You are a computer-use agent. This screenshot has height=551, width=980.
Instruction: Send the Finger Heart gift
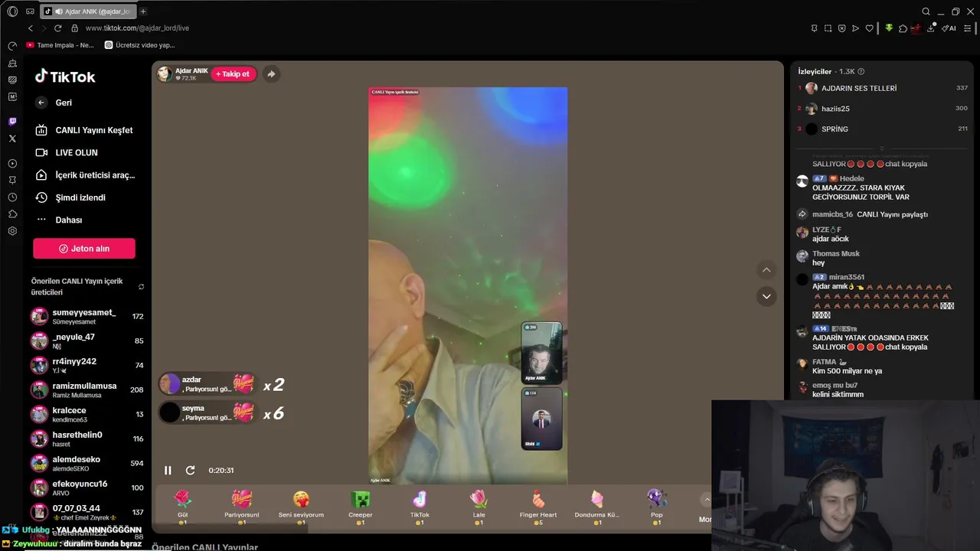[x=538, y=507]
